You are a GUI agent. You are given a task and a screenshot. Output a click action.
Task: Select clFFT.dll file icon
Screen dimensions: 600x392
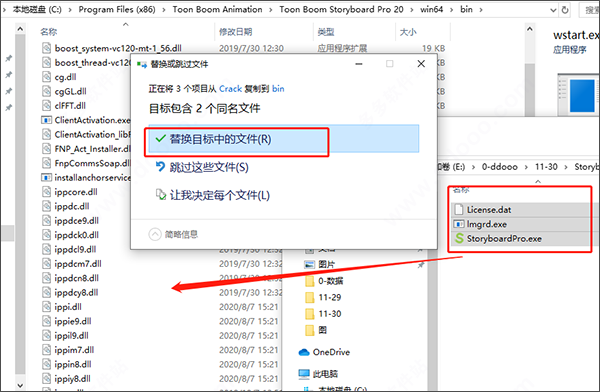pyautogui.click(x=46, y=105)
